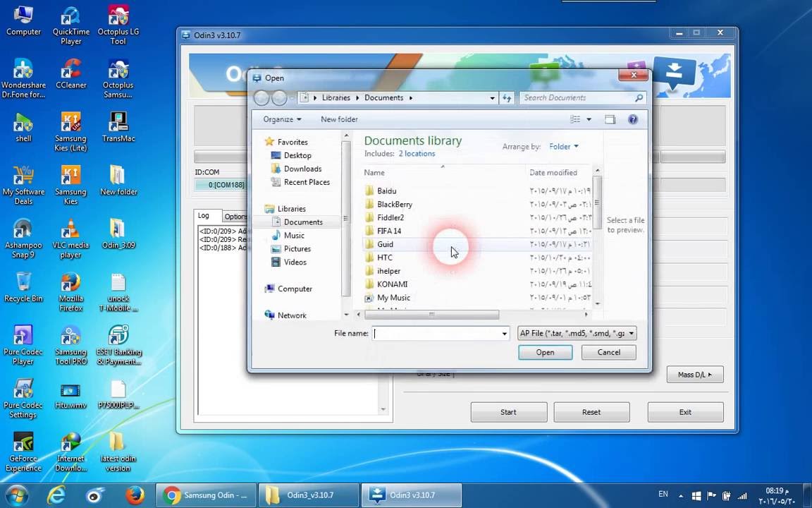Select ESET Banking & Payment icon
Viewport: 812px width, 508px height.
[x=118, y=346]
